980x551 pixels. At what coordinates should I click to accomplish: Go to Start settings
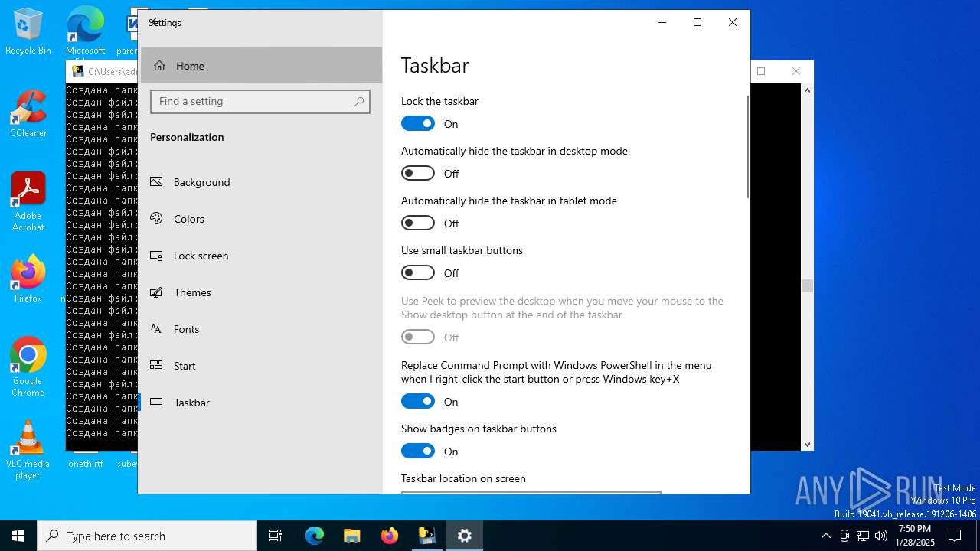coord(260,366)
